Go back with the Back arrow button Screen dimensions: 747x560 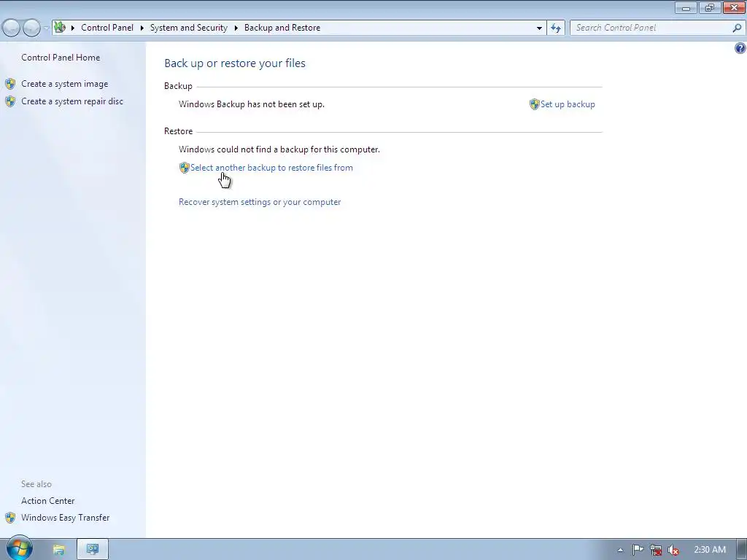tap(11, 28)
